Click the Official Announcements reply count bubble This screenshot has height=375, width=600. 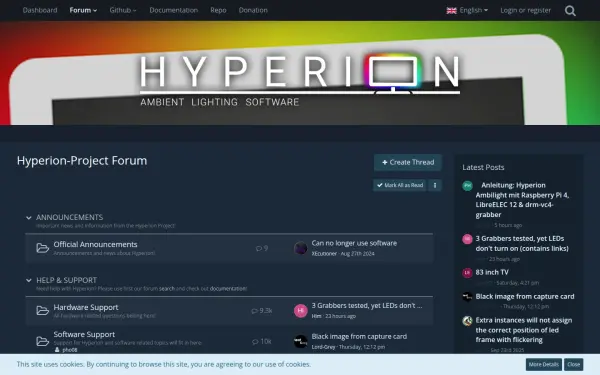coord(262,248)
